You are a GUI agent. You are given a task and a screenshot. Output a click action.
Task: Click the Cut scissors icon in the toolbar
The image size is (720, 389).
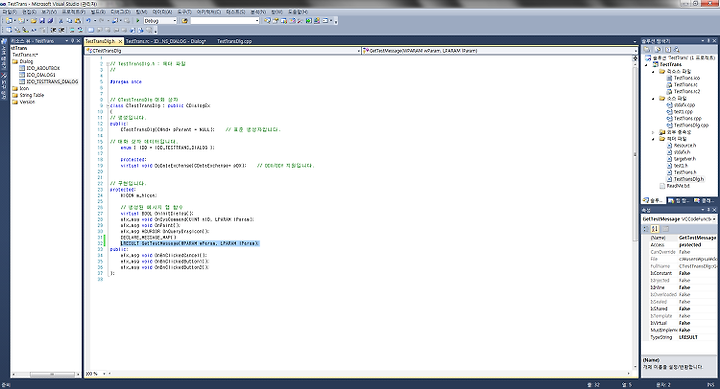61,21
